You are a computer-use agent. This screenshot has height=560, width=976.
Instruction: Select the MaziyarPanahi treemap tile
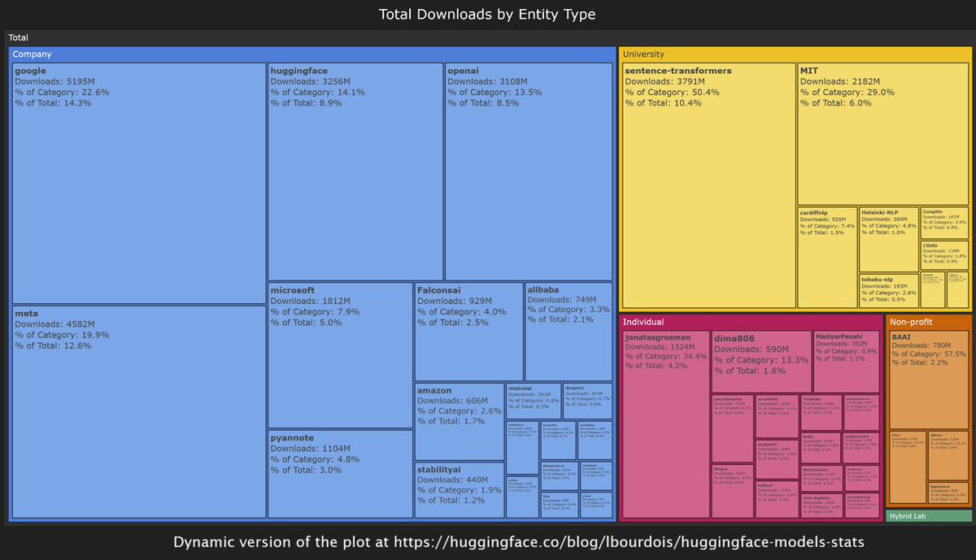coord(846,362)
